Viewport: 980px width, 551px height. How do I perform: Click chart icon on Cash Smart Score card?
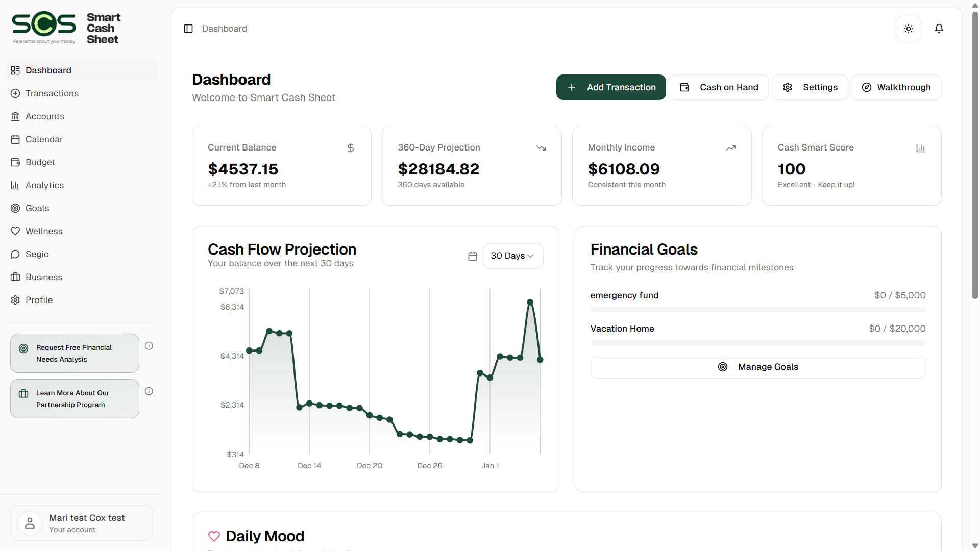(x=920, y=148)
